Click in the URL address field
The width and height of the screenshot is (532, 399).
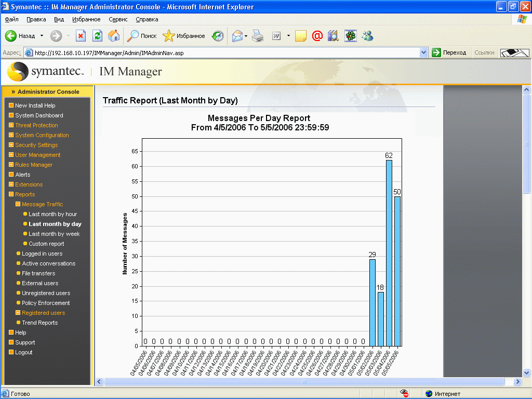[x=223, y=52]
